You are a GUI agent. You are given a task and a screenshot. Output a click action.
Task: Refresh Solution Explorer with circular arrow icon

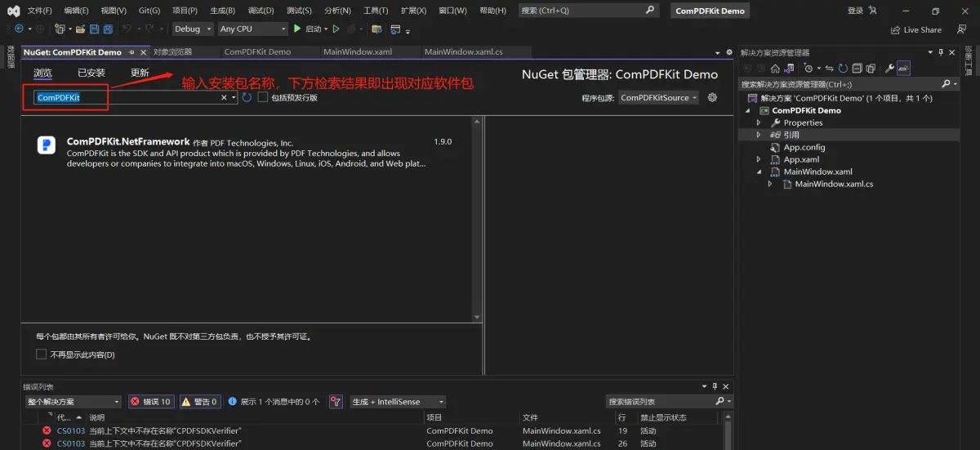(x=843, y=68)
